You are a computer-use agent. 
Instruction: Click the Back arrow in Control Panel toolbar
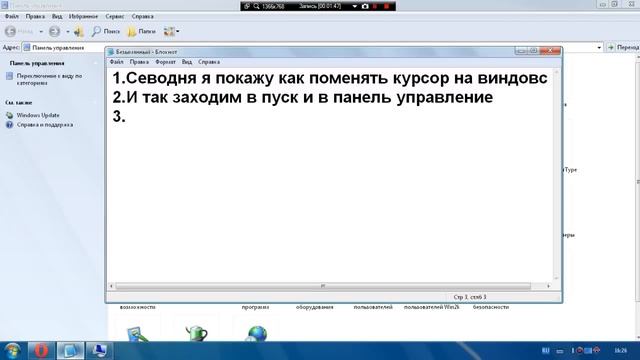pyautogui.click(x=10, y=31)
